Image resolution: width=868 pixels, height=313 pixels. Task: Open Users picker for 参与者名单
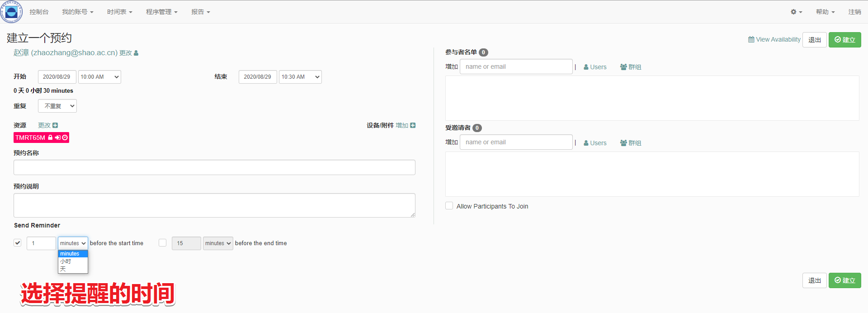595,67
